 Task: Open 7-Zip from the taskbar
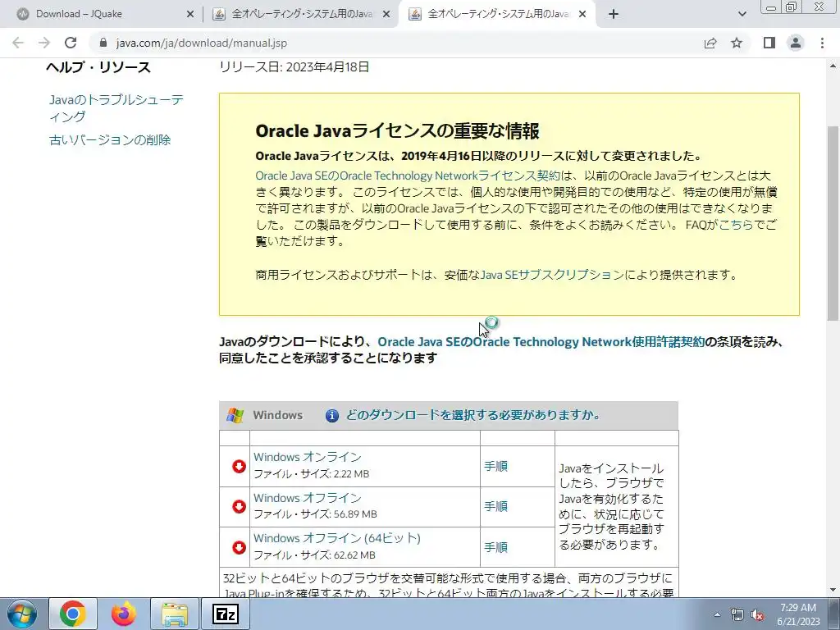pyautogui.click(x=225, y=614)
